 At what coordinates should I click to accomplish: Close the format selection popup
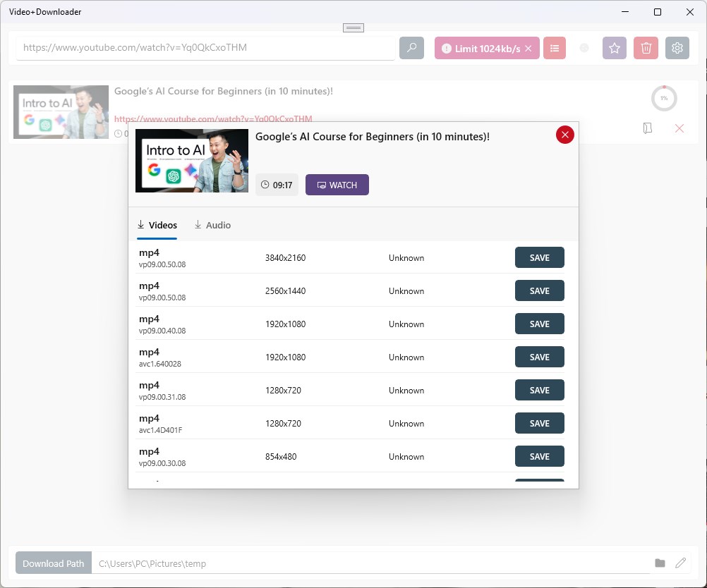coord(564,135)
